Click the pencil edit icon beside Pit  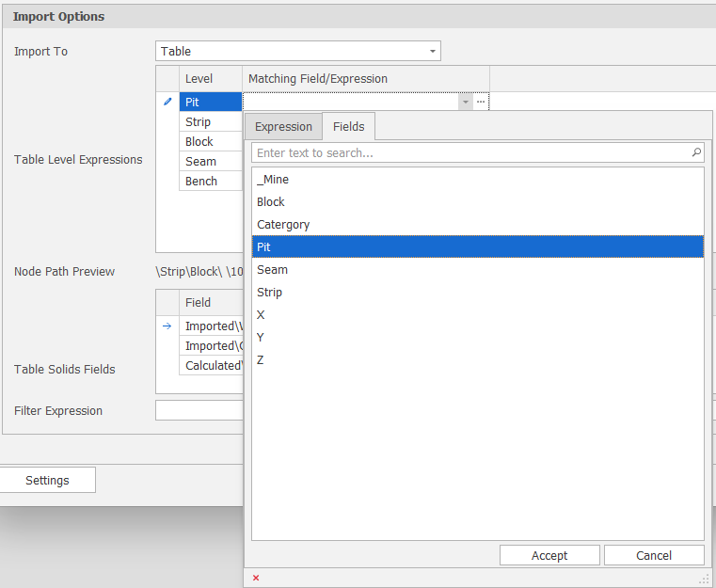tap(167, 102)
